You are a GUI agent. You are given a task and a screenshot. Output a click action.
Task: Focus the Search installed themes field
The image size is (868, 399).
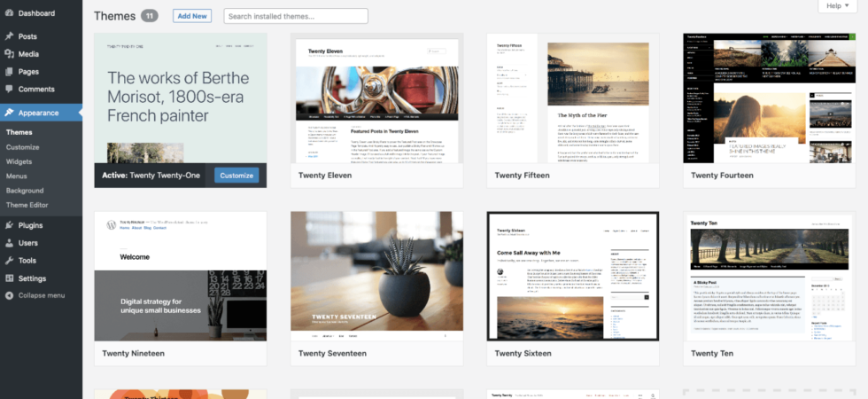pyautogui.click(x=296, y=16)
